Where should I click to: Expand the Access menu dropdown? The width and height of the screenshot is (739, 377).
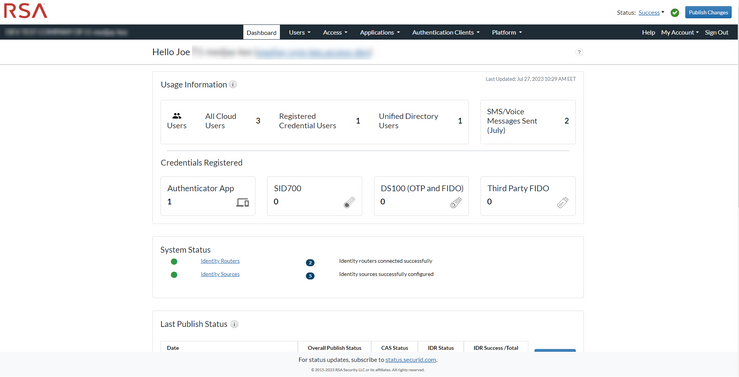tap(335, 33)
